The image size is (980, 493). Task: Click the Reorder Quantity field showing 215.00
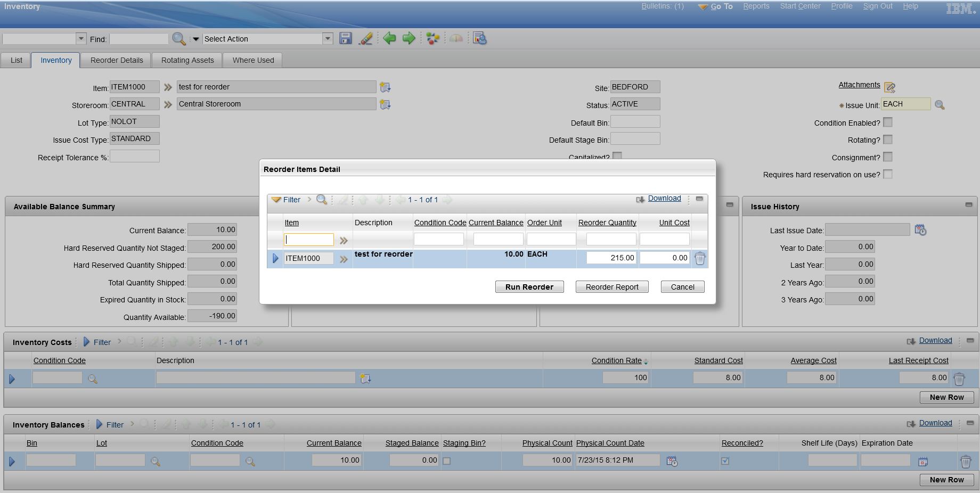(x=611, y=258)
